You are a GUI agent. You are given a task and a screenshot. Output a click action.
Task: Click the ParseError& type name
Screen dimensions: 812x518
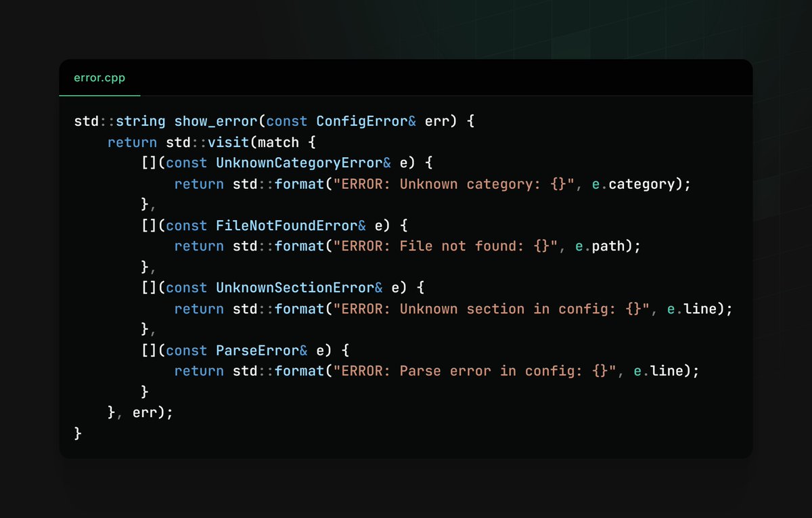(x=262, y=350)
